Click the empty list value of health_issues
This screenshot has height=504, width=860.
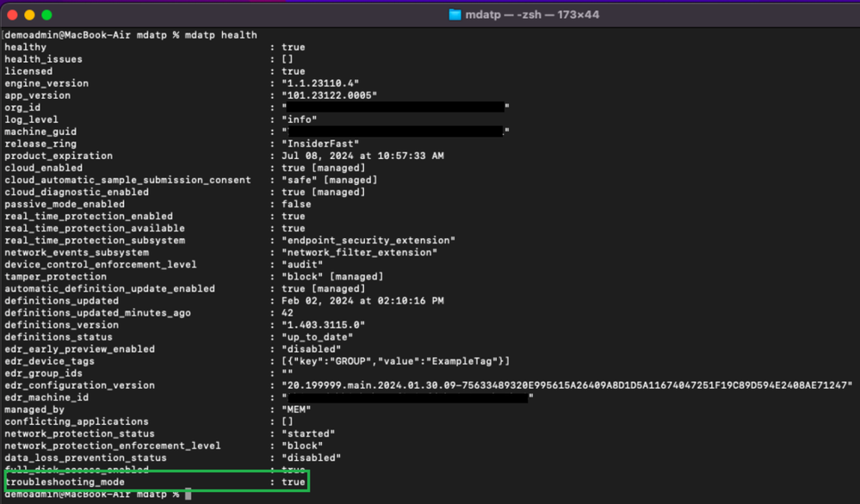(288, 59)
